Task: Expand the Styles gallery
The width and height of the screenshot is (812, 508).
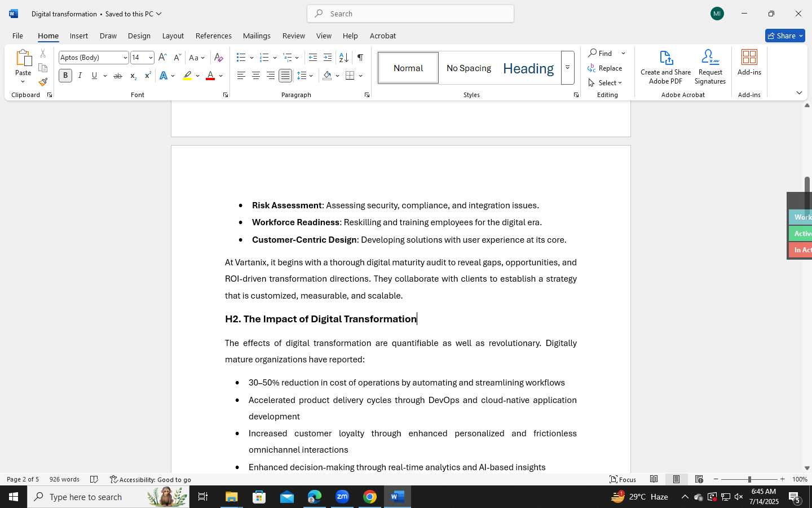Action: (568, 68)
